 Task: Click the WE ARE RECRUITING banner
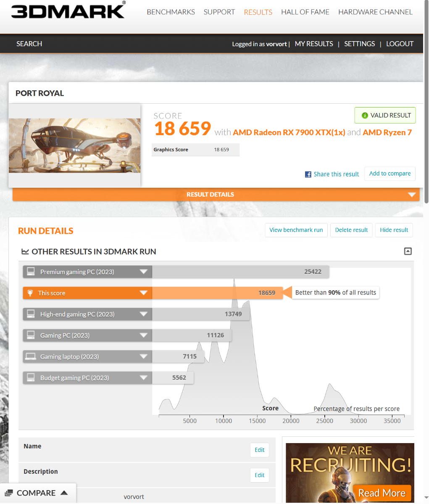point(350,473)
